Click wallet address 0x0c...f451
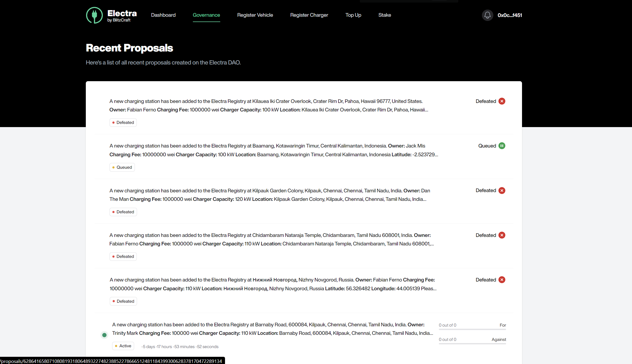The height and width of the screenshot is (364, 632). [510, 15]
